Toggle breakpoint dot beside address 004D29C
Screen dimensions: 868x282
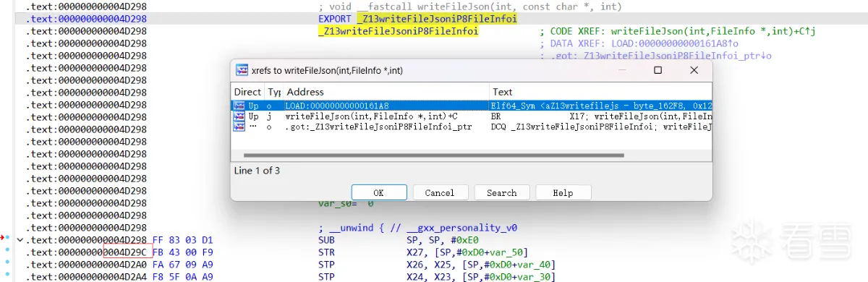tap(7, 250)
